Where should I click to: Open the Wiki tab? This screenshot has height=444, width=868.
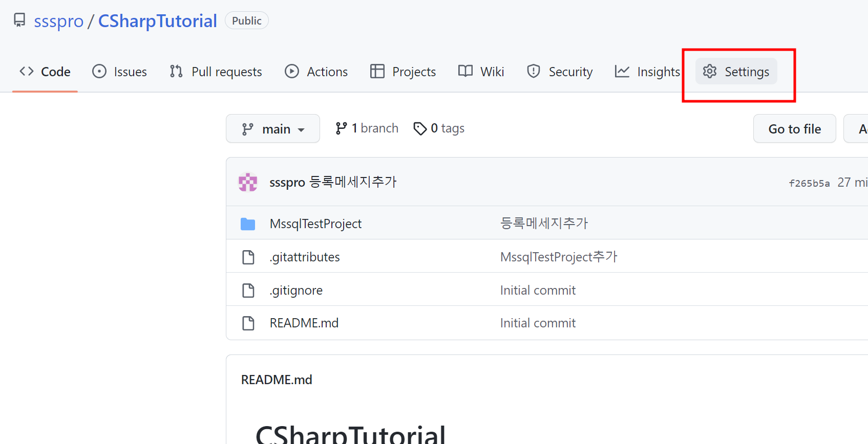481,72
